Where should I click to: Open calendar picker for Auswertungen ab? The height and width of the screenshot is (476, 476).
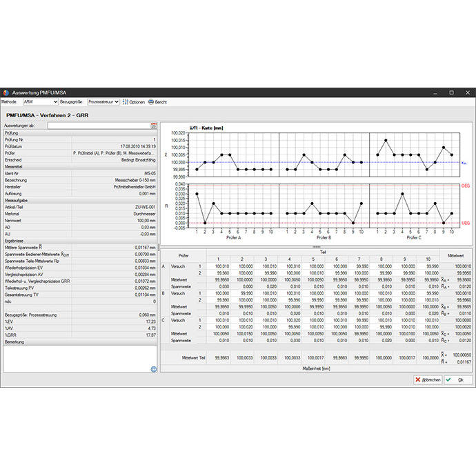[154, 126]
